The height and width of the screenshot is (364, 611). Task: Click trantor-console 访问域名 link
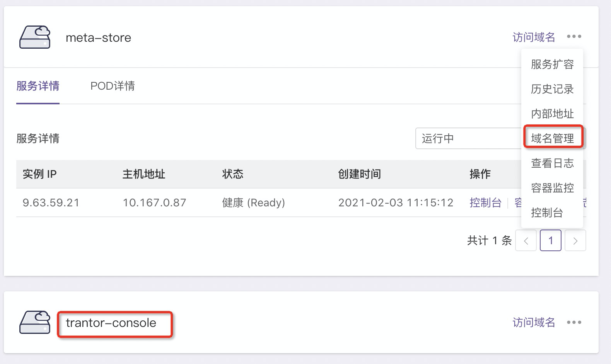[x=534, y=322]
